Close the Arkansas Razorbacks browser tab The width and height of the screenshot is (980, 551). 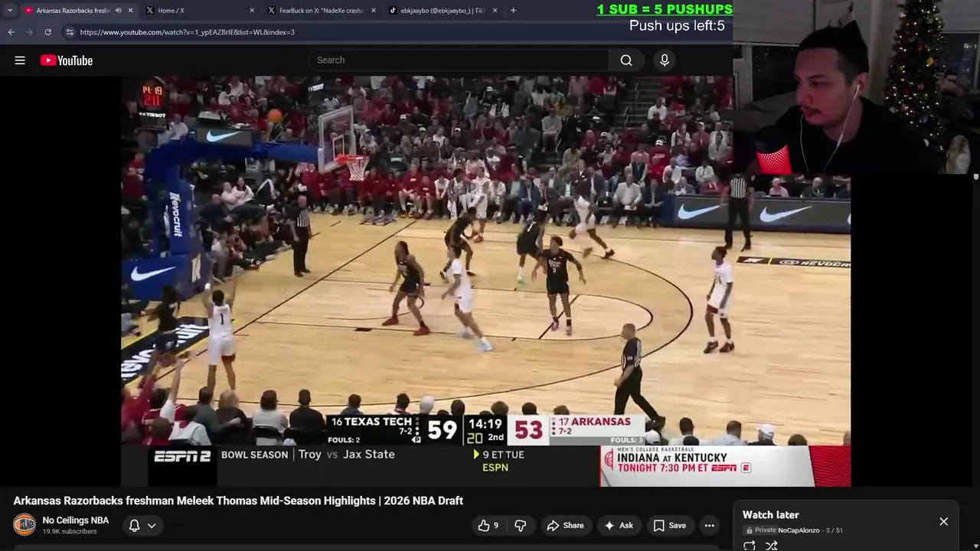point(130,11)
